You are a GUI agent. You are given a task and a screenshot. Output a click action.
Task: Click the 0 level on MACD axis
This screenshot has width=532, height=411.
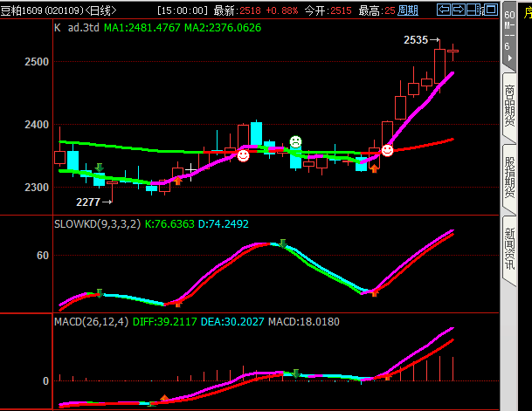click(45, 381)
